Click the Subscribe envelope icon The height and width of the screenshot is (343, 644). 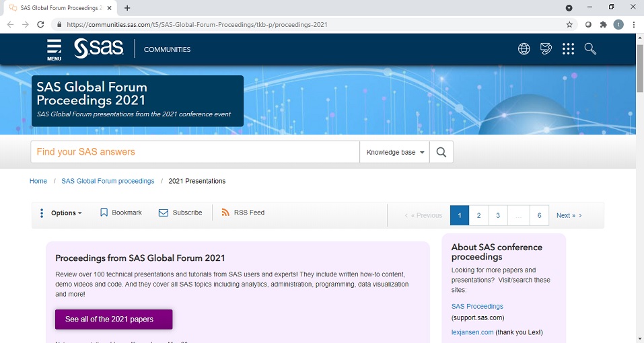164,213
